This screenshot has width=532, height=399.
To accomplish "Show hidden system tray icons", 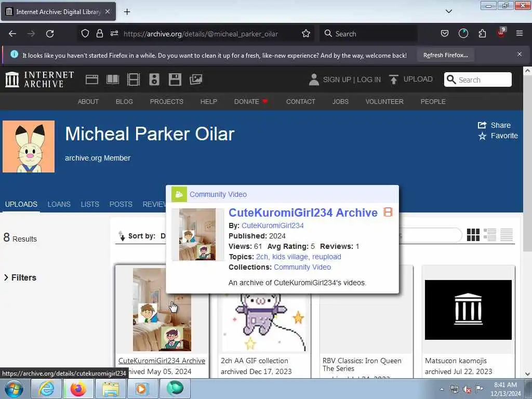I will point(442,390).
